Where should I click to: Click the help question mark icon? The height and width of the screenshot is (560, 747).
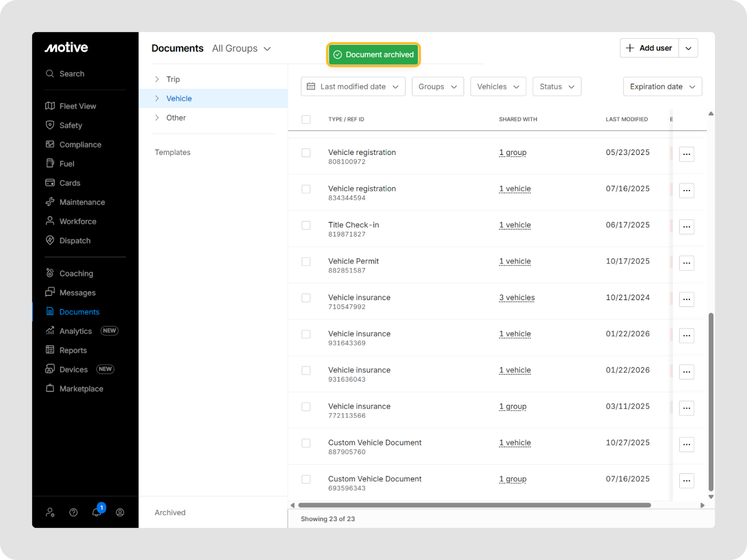coord(73,512)
